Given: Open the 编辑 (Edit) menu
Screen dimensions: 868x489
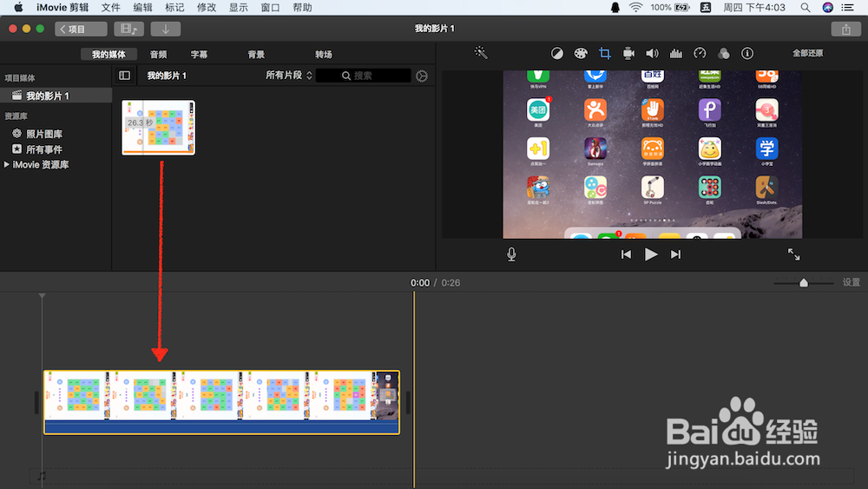Looking at the screenshot, I should pos(143,7).
